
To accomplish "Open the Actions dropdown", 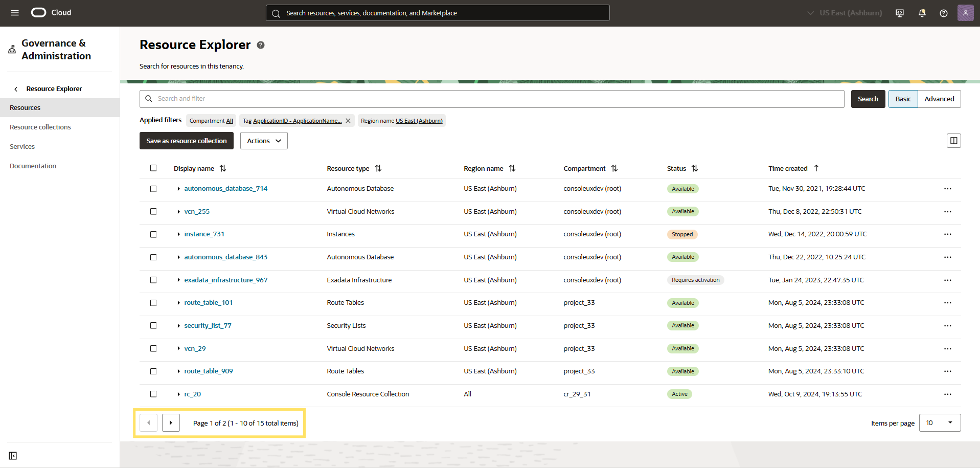I will point(263,140).
